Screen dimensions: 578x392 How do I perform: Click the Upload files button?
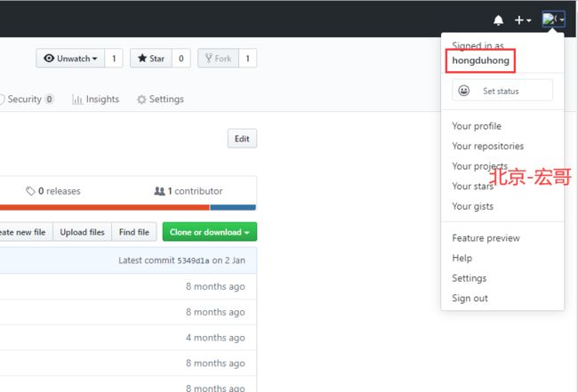82,232
